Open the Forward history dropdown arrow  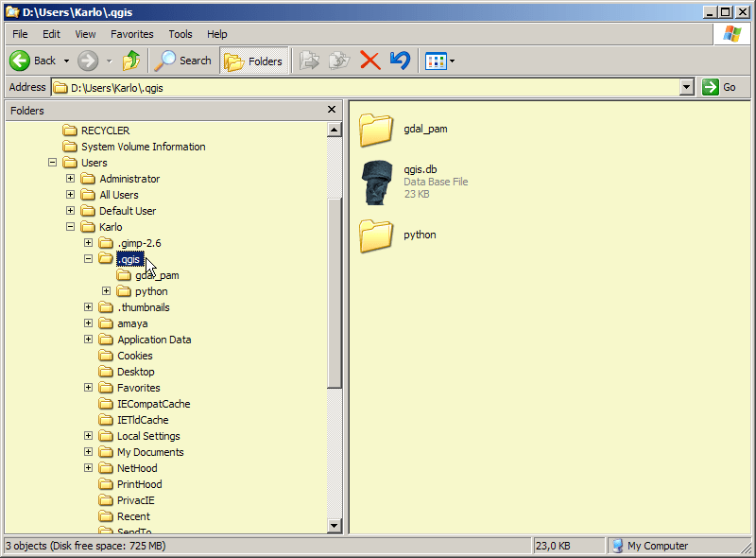pos(109,61)
